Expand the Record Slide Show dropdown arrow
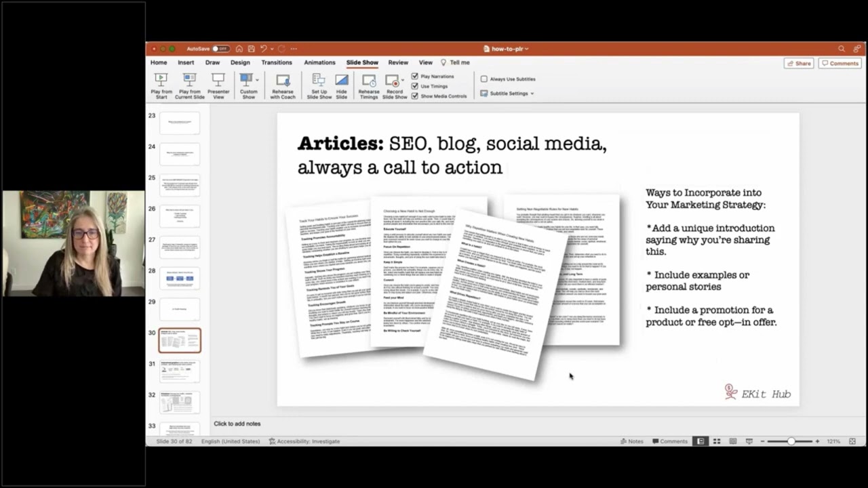The image size is (868, 488). 403,81
